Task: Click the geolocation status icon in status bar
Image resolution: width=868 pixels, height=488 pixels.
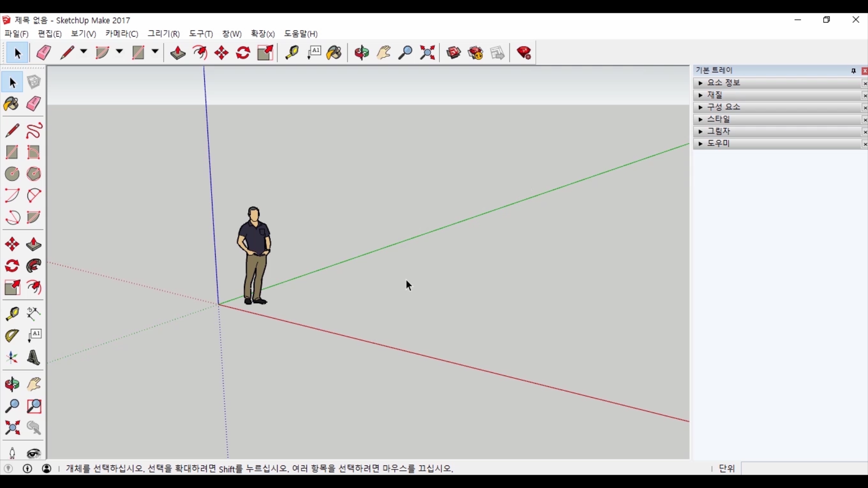Action: tap(8, 469)
